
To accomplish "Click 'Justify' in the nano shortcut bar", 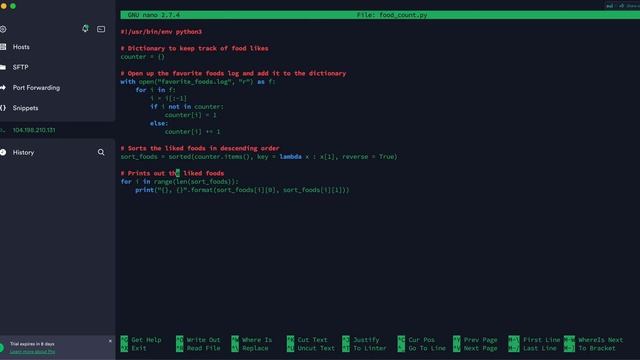I will (361, 340).
